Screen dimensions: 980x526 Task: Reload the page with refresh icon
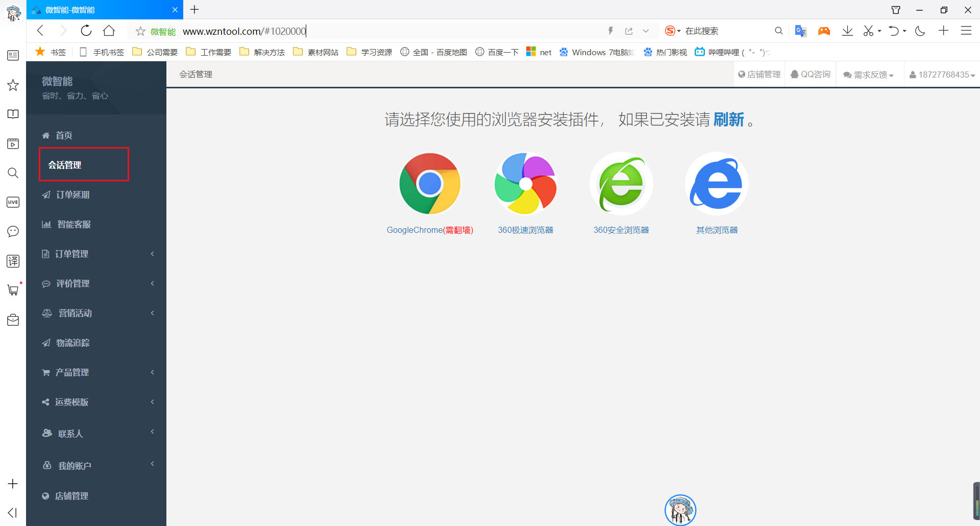pyautogui.click(x=86, y=31)
